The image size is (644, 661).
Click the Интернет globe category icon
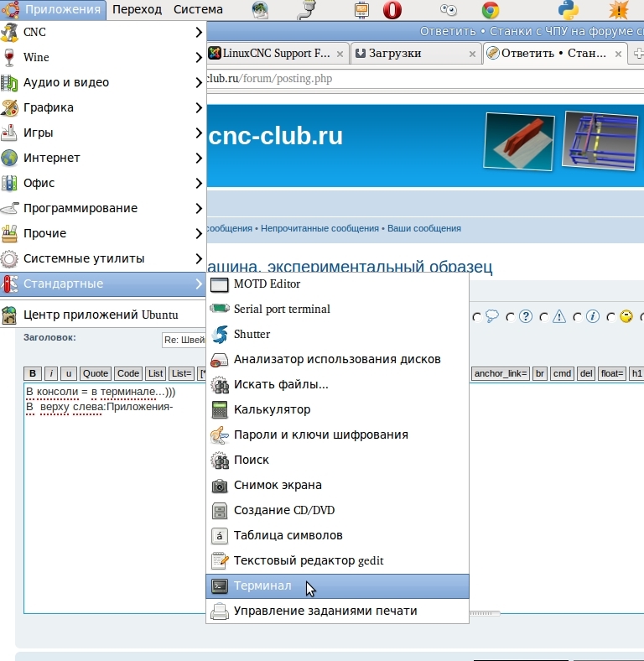pos(9,158)
